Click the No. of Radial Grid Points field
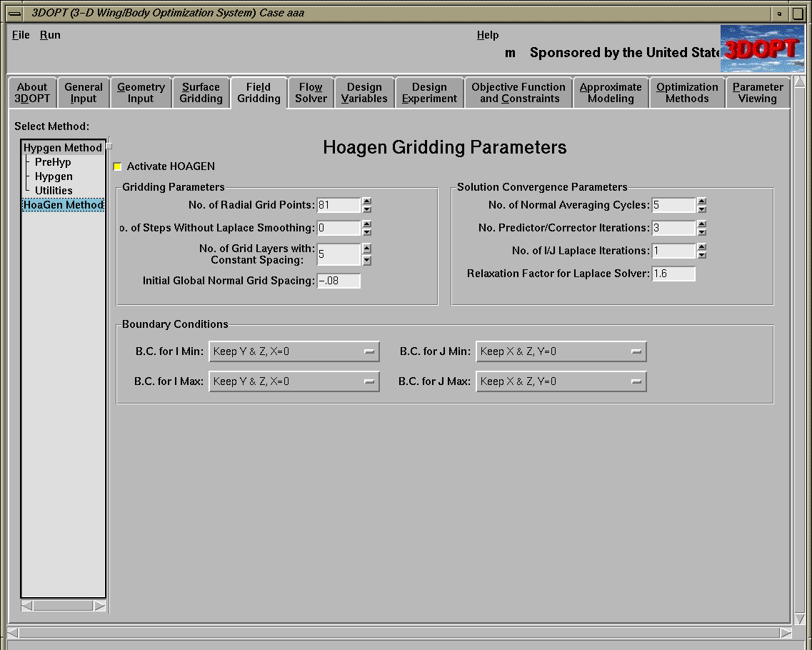 (339, 205)
